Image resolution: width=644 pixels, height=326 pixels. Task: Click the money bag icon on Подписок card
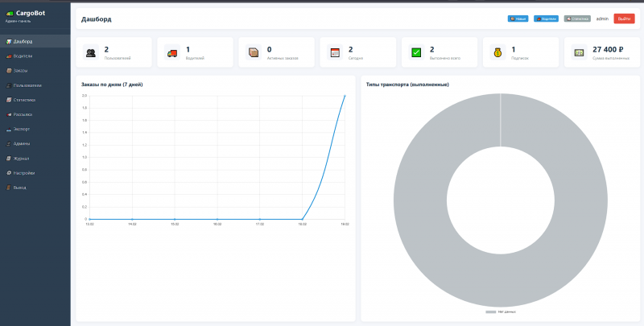click(x=497, y=52)
